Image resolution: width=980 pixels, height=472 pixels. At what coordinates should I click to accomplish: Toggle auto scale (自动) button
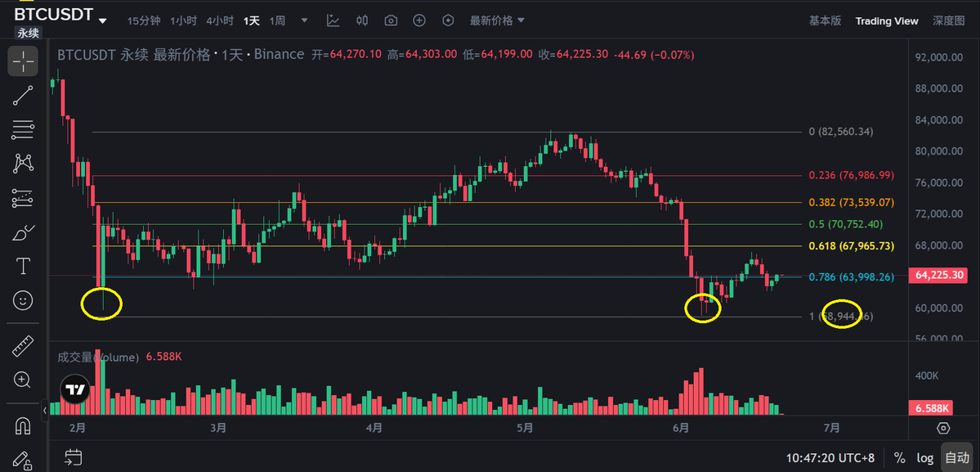click(x=957, y=457)
